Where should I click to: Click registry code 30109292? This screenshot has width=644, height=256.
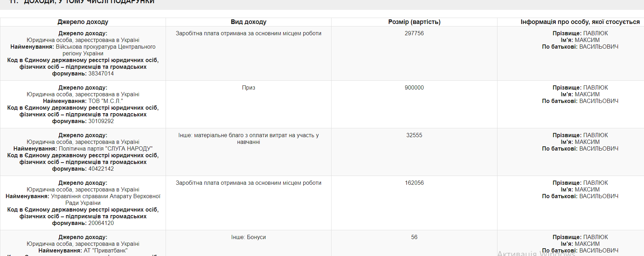click(101, 121)
